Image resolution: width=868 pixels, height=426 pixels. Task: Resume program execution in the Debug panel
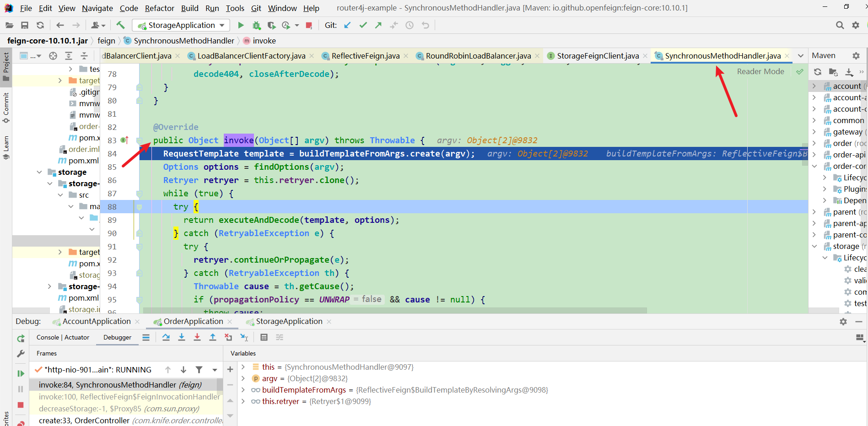pos(20,373)
